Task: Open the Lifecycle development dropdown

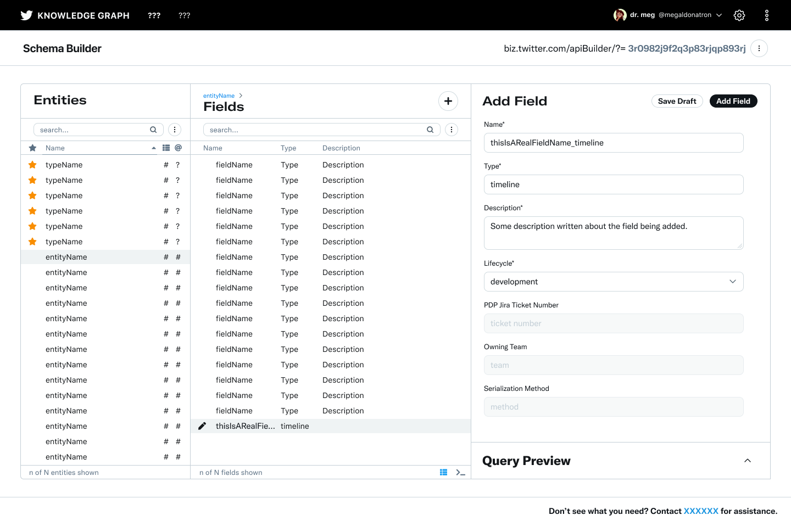Action: point(613,282)
